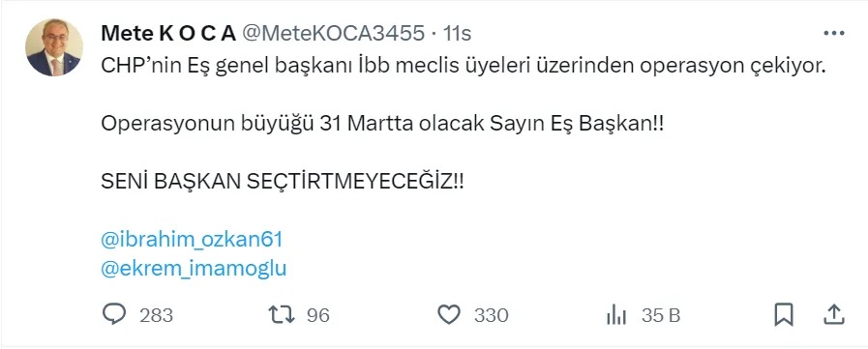Open Mete KOCA's profile picture
The height and width of the screenshot is (349, 868).
click(x=53, y=47)
